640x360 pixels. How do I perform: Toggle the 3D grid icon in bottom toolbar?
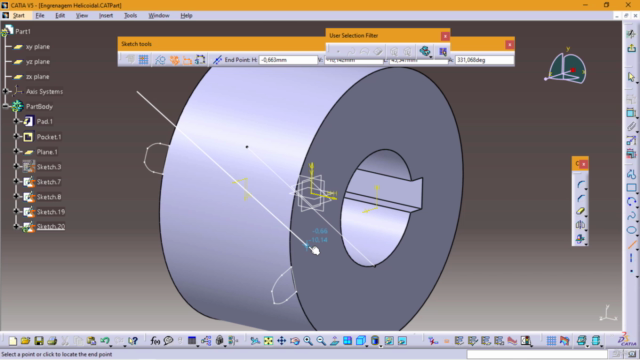[551, 340]
